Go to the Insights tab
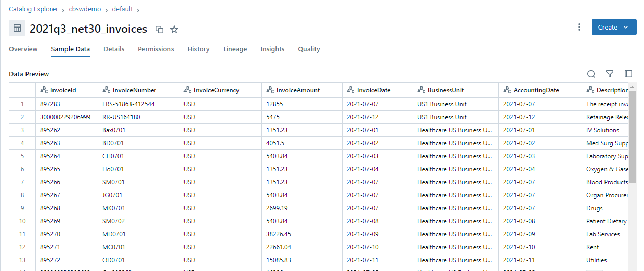644x271 pixels. click(x=272, y=49)
